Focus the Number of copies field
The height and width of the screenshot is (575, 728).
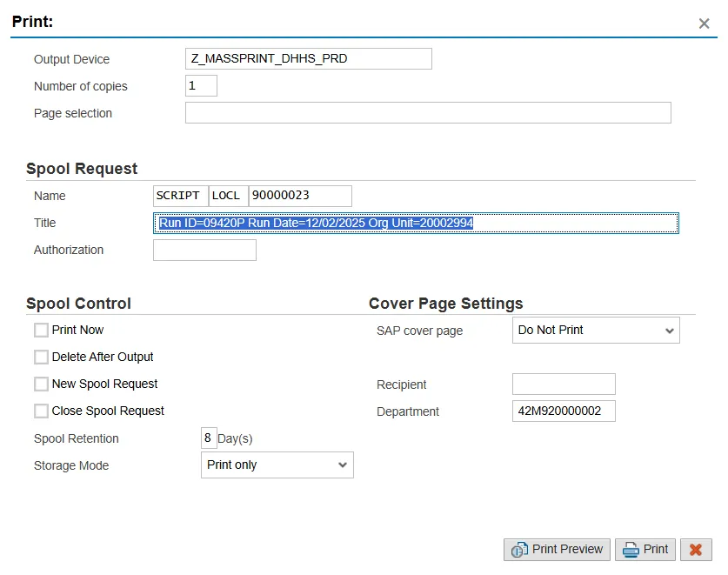tap(201, 86)
